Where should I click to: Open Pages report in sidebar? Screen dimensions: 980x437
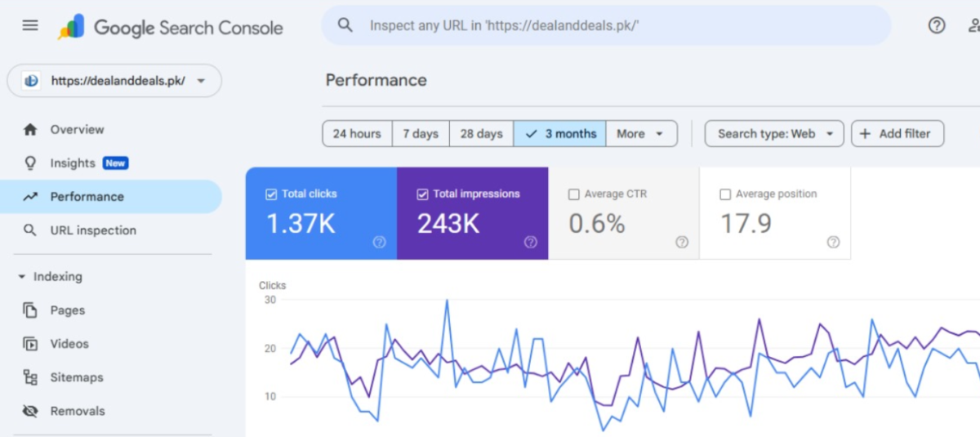point(110,310)
